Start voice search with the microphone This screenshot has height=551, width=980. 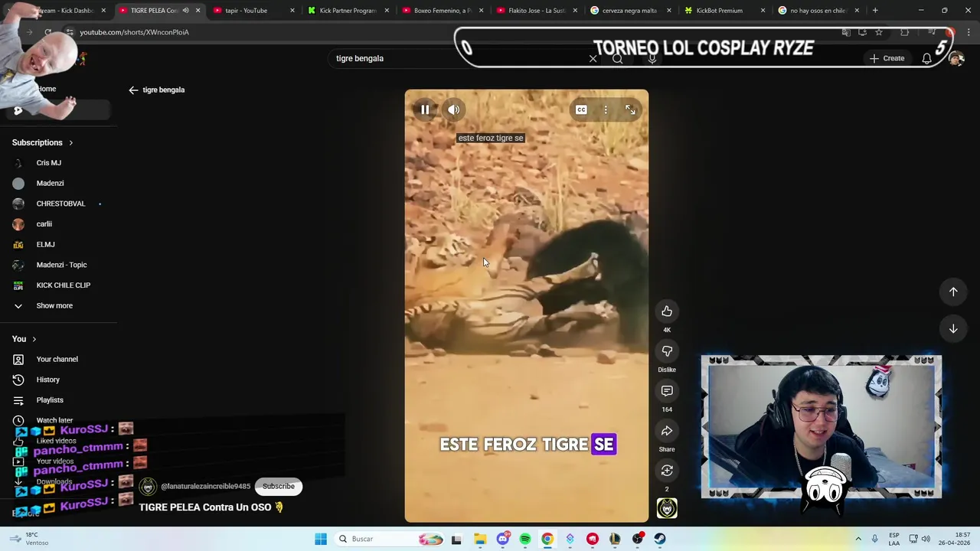[x=652, y=58]
